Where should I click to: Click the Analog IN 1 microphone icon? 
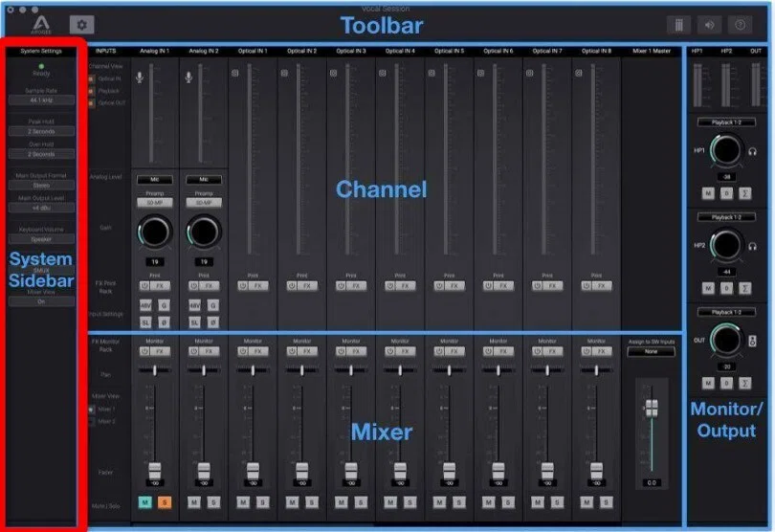(x=140, y=78)
